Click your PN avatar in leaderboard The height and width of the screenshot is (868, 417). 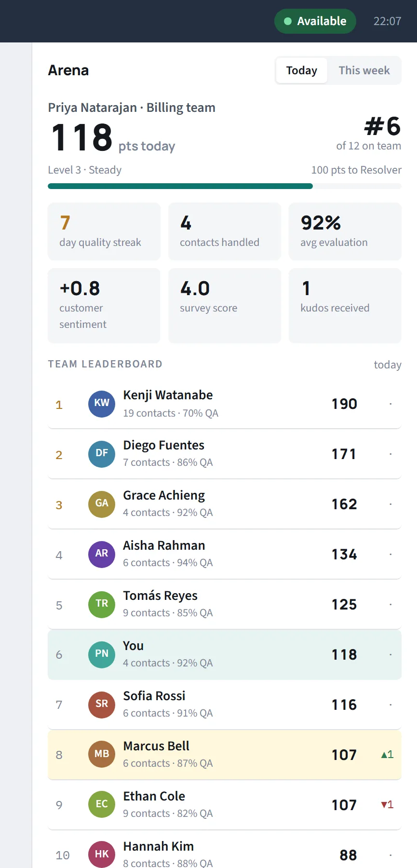click(x=102, y=655)
